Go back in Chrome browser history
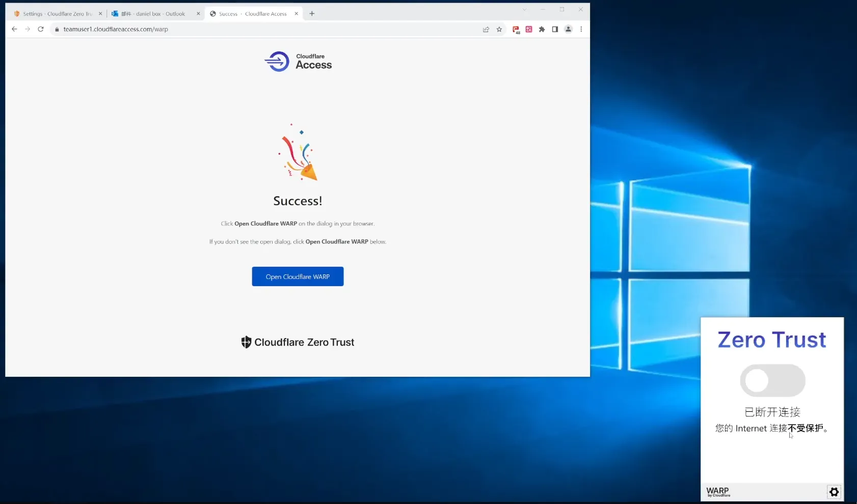The image size is (857, 504). coord(14,29)
